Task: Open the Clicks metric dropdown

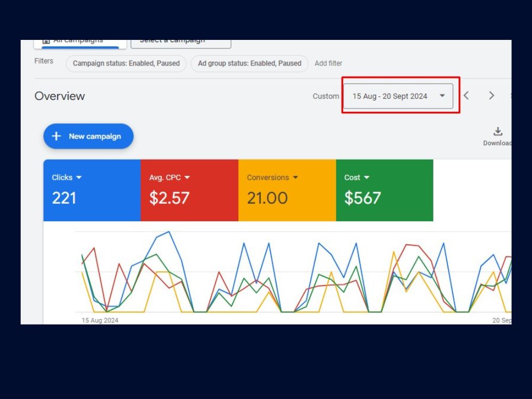Action: click(x=79, y=178)
